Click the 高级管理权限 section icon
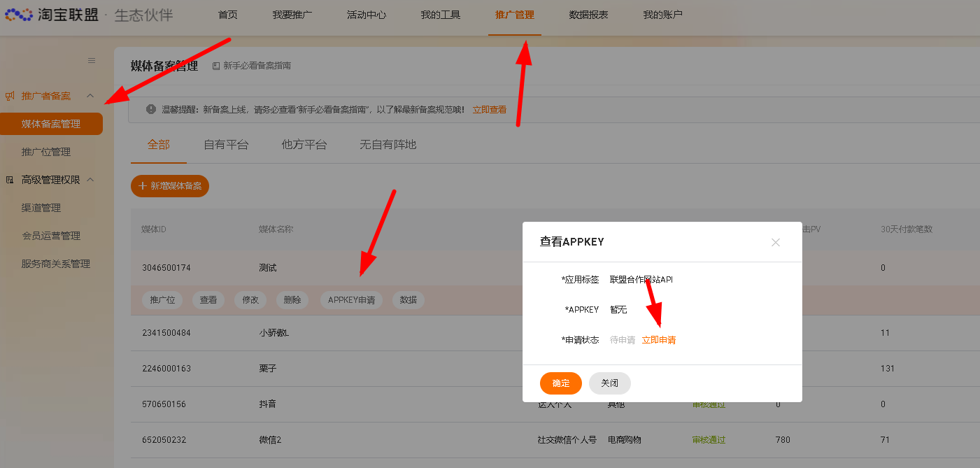Screen dimensions: 980x468 (x=10, y=180)
